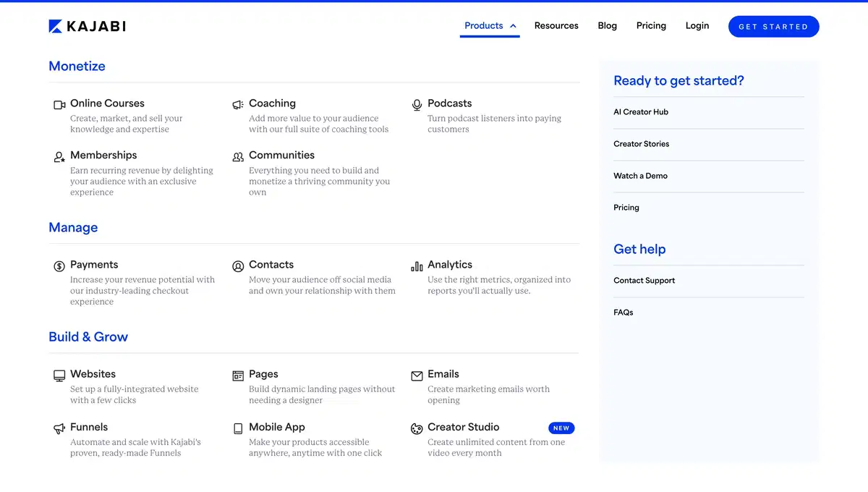Screen dimensions: 868x492
Task: Open the Websites heading link
Action: tap(93, 374)
